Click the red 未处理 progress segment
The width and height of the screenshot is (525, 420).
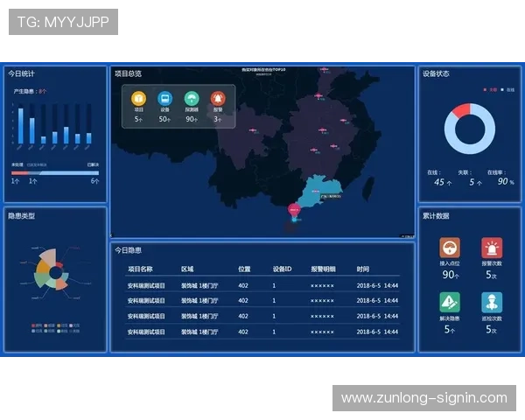19,173
